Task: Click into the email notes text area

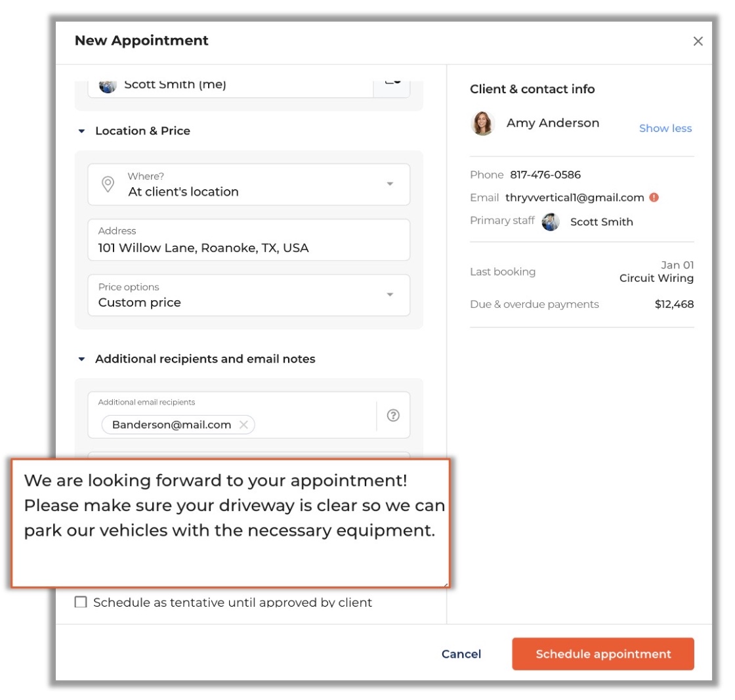Action: [230, 523]
